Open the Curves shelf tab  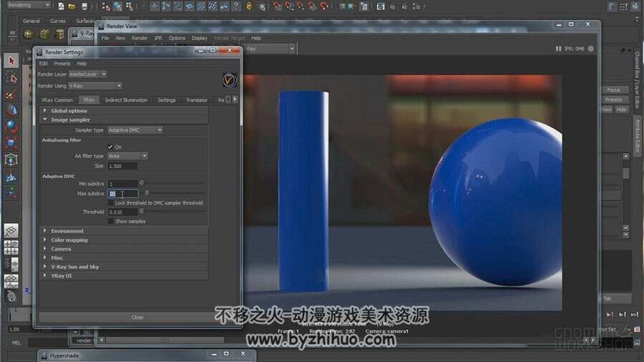[57, 21]
